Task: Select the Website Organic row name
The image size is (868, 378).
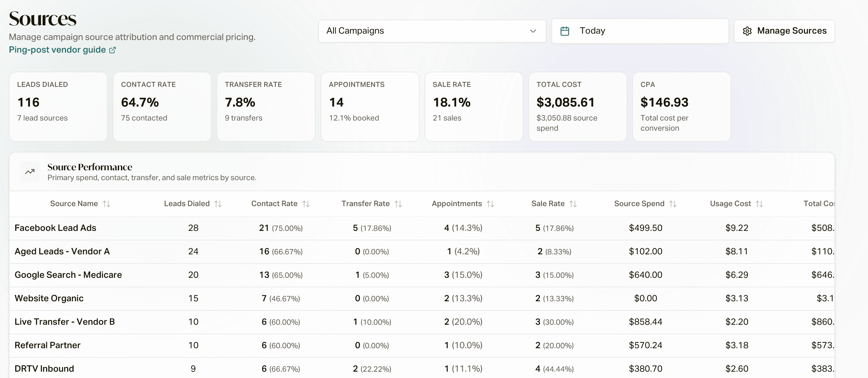Action: click(49, 298)
